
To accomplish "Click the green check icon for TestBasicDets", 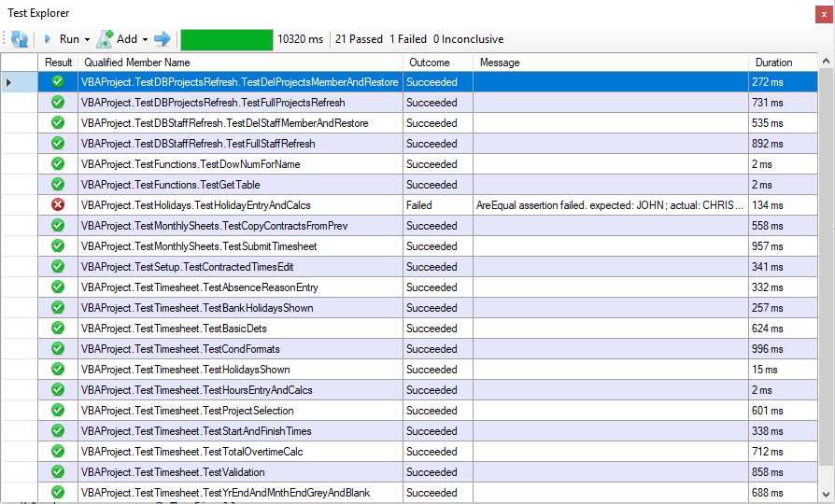I will [x=58, y=328].
